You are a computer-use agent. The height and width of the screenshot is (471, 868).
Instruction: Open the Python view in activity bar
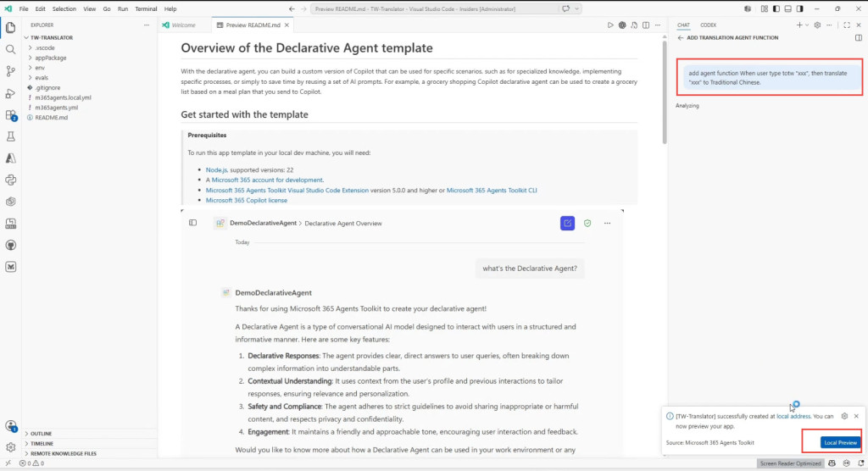[x=10, y=180]
